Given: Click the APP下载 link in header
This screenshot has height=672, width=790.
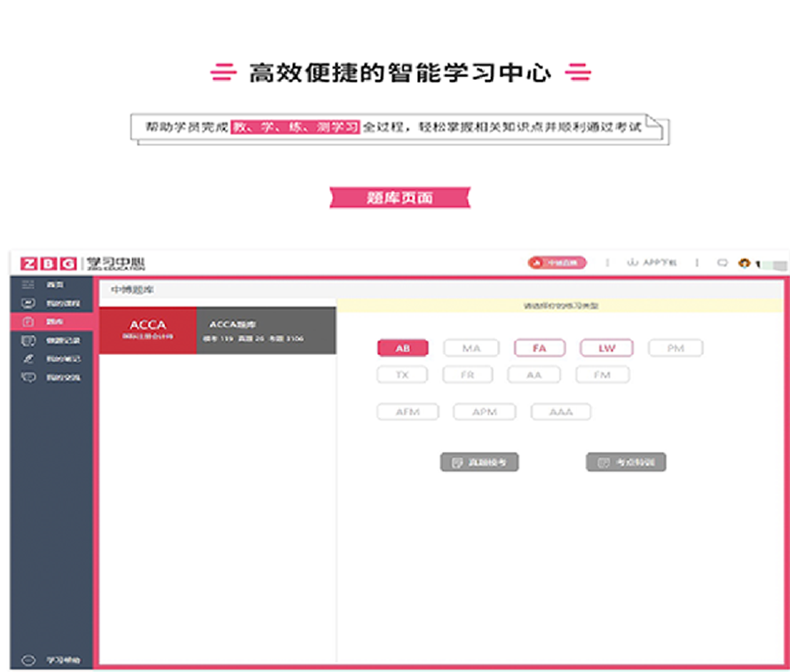Looking at the screenshot, I should (x=652, y=263).
